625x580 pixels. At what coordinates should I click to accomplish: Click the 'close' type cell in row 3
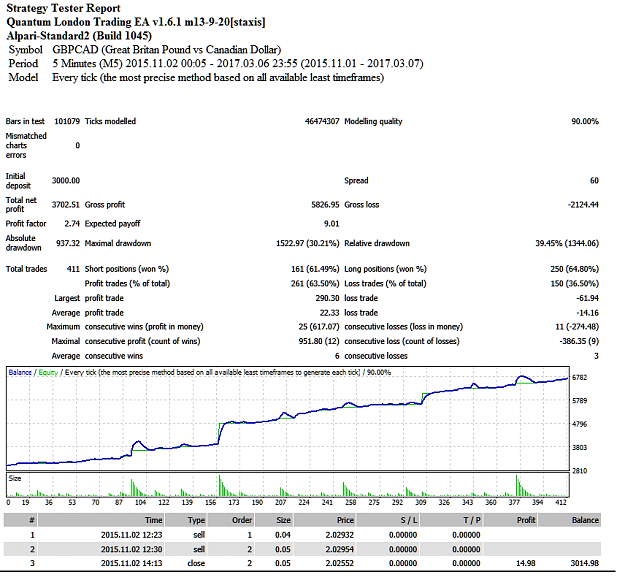(196, 563)
